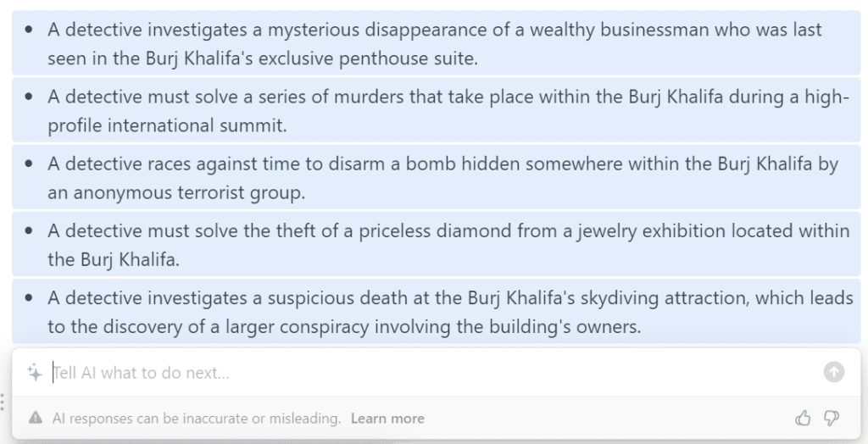The width and height of the screenshot is (868, 444).
Task: Click the AI sparkle icon in prompt box
Action: 35,372
